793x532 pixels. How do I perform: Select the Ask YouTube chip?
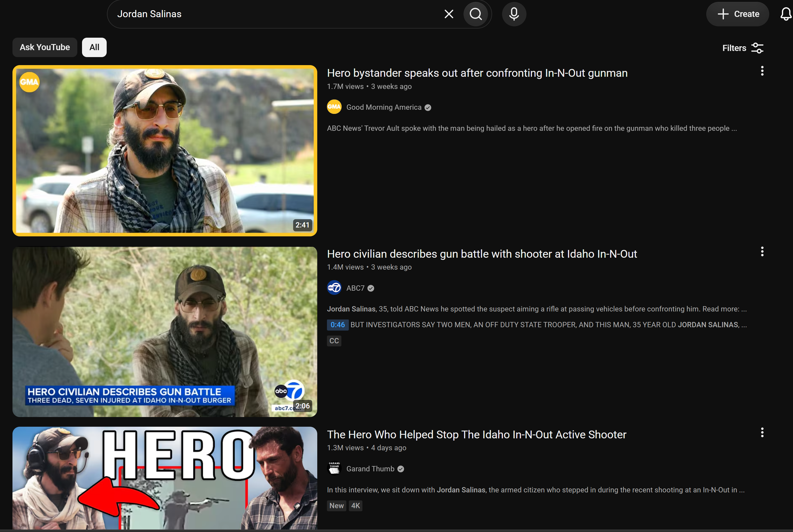(x=45, y=47)
